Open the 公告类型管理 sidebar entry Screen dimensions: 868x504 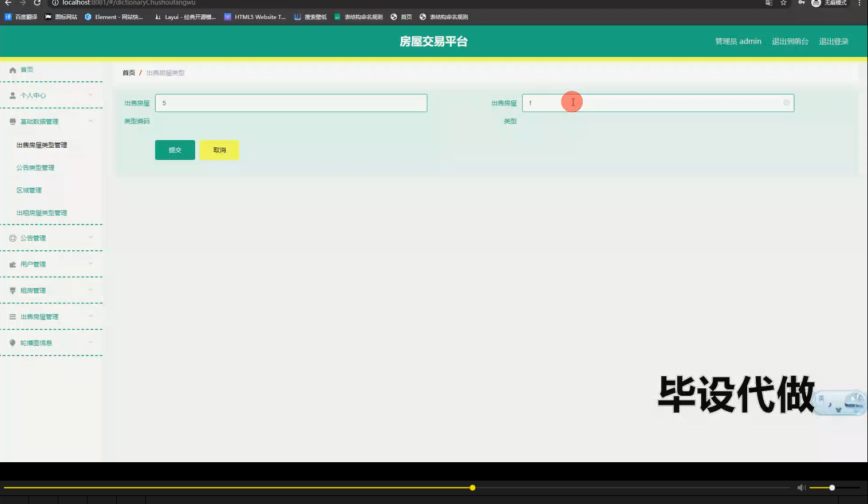(35, 167)
